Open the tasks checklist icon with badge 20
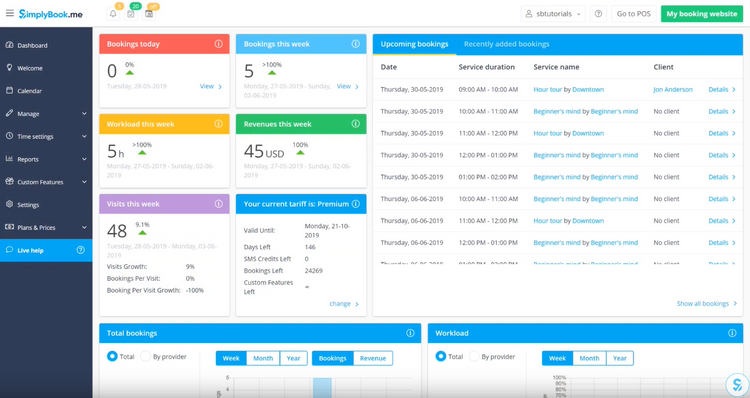750x398 pixels. click(131, 14)
